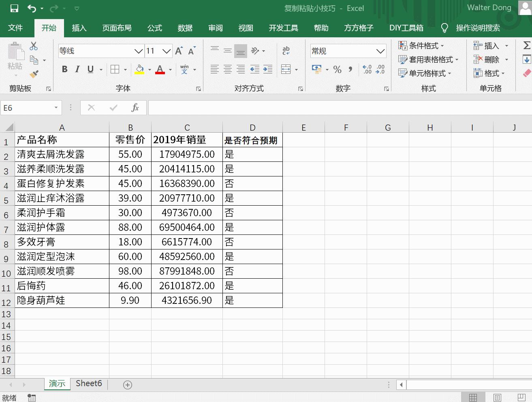Switch to the 方方格子 ribbon tab
This screenshot has width=532, height=402.
tap(358, 28)
